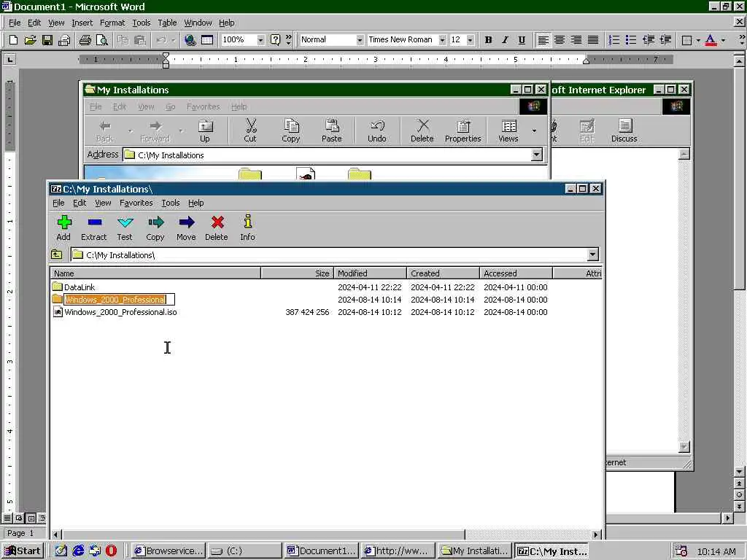Viewport: 747px width, 560px height.
Task: Click Paste in My Installations Explorer toolbar
Action: [x=332, y=131]
